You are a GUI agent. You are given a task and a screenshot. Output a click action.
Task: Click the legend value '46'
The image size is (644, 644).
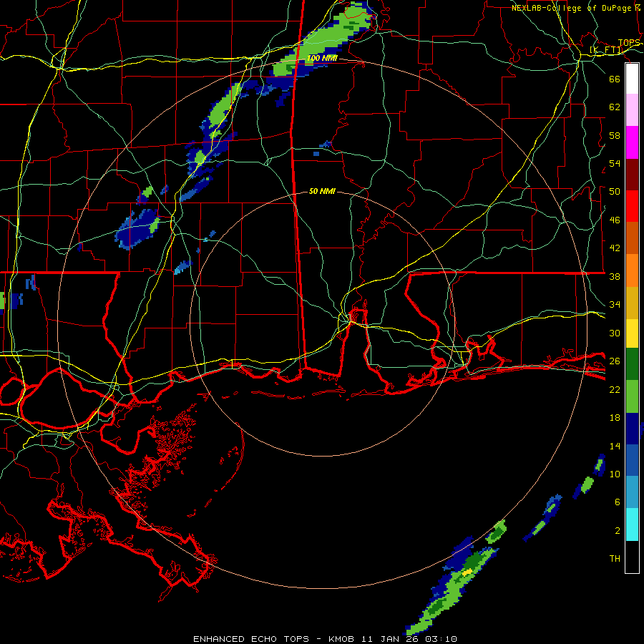point(615,220)
